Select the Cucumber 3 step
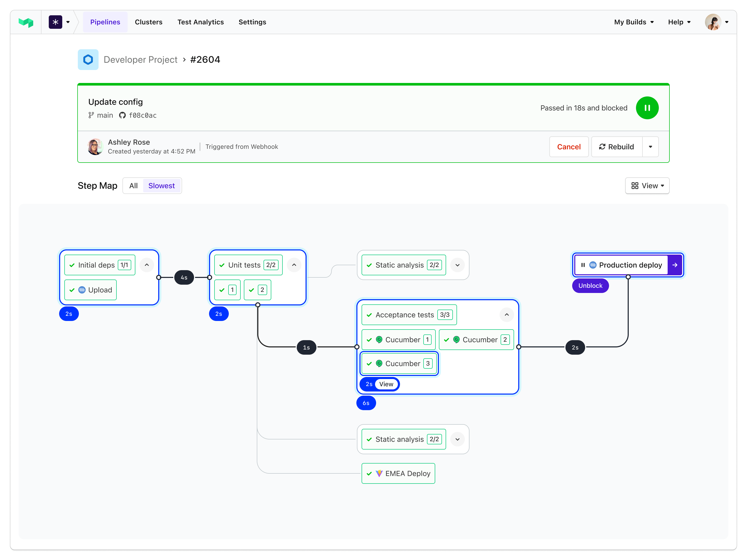The height and width of the screenshot is (560, 747). 399,363
